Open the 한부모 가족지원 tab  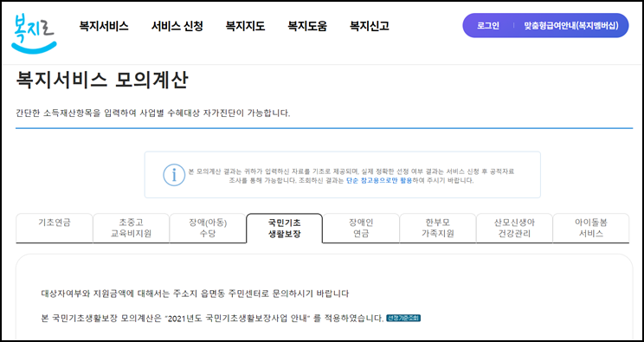click(437, 228)
